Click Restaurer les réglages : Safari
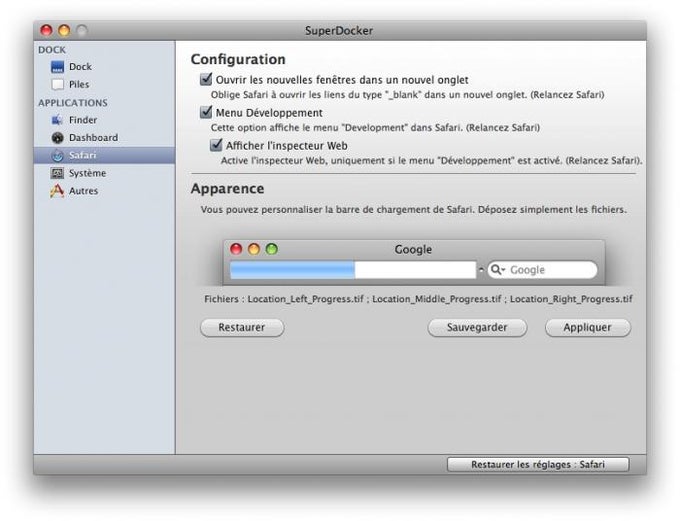Screen dimensions: 680x521 [x=538, y=465]
